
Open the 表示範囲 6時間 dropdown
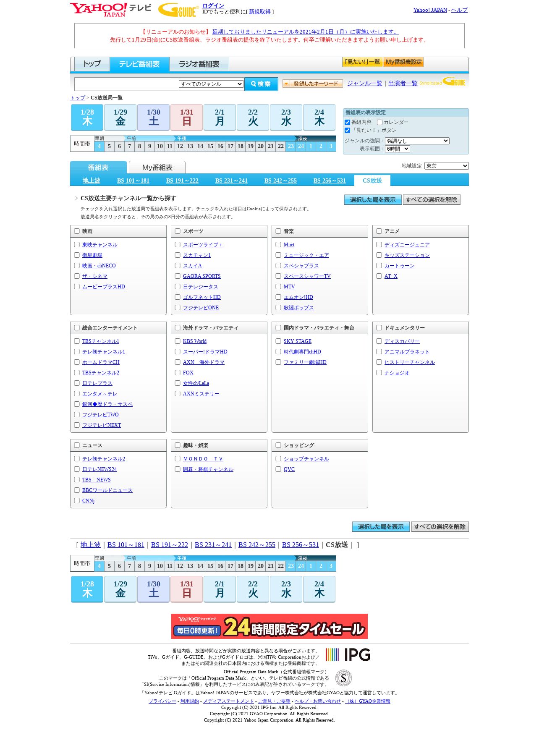pos(398,149)
